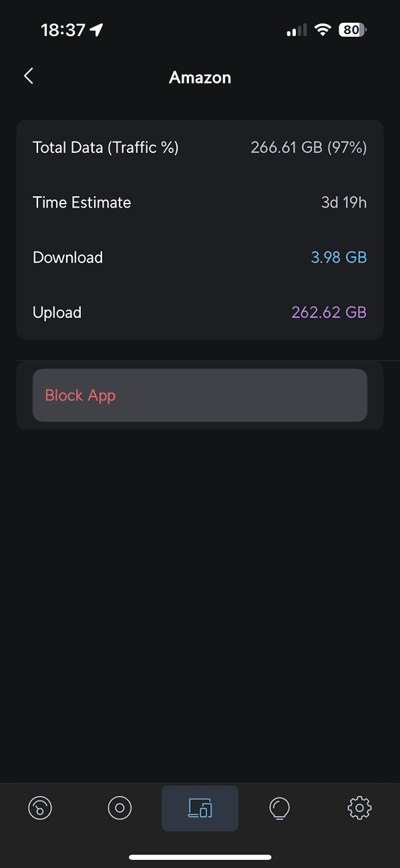The height and width of the screenshot is (868, 400).
Task: Select the Time Estimate row label
Action: coord(81,203)
